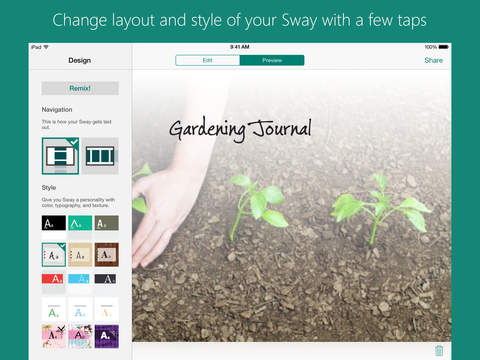Click the Navigation section label

pyautogui.click(x=57, y=109)
